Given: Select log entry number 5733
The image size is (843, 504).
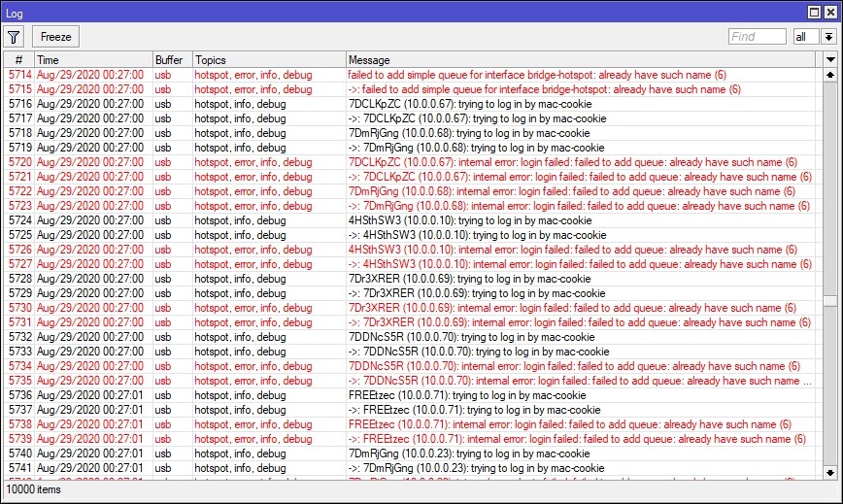Looking at the screenshot, I should pyautogui.click(x=413, y=352).
